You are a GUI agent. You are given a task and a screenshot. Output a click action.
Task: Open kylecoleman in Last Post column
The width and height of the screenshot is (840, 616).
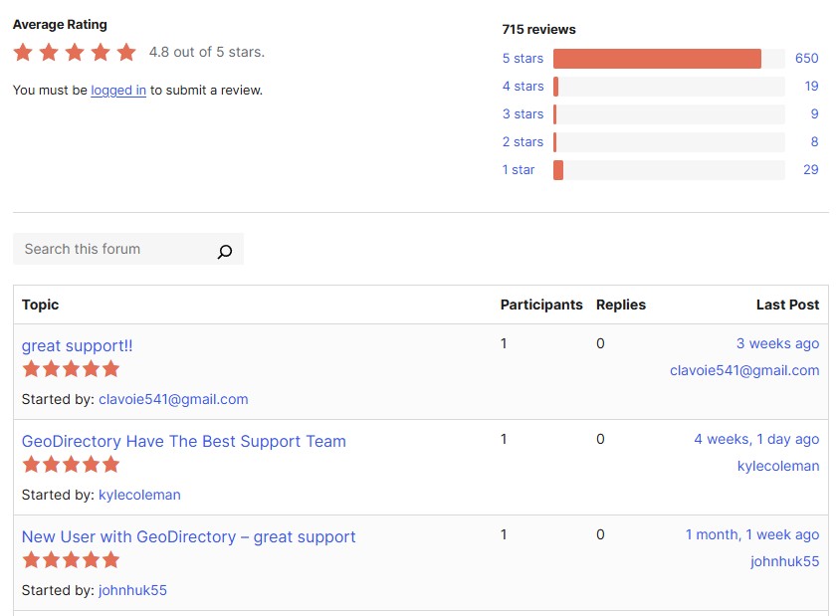point(778,466)
